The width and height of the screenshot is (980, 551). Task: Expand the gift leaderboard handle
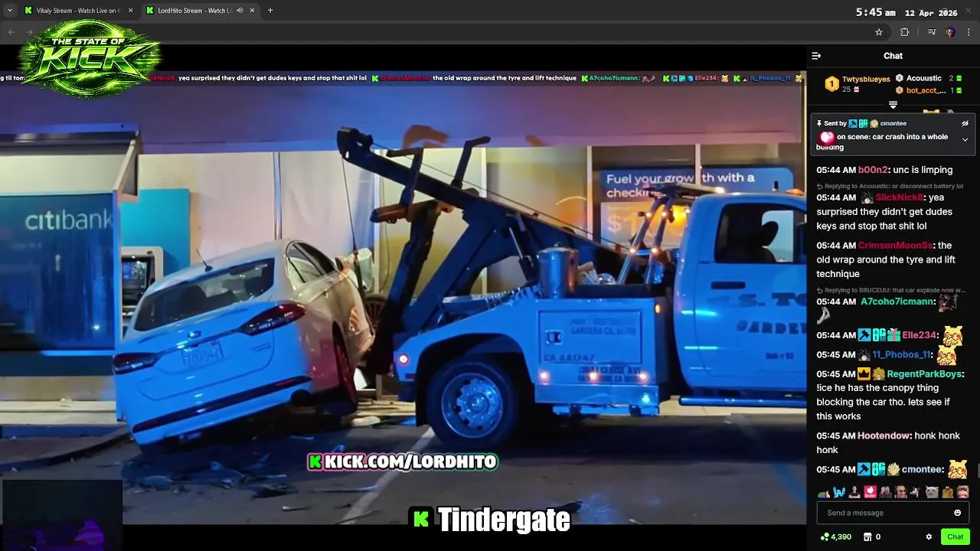point(893,105)
